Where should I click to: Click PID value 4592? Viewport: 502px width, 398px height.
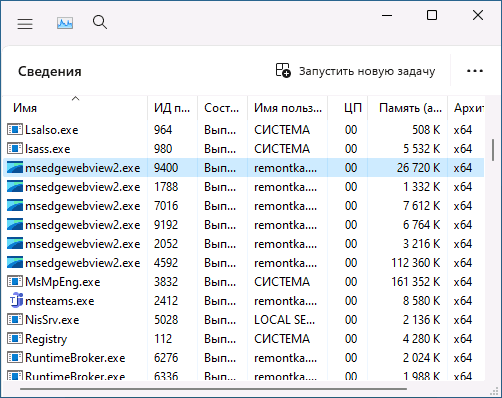[x=166, y=263]
